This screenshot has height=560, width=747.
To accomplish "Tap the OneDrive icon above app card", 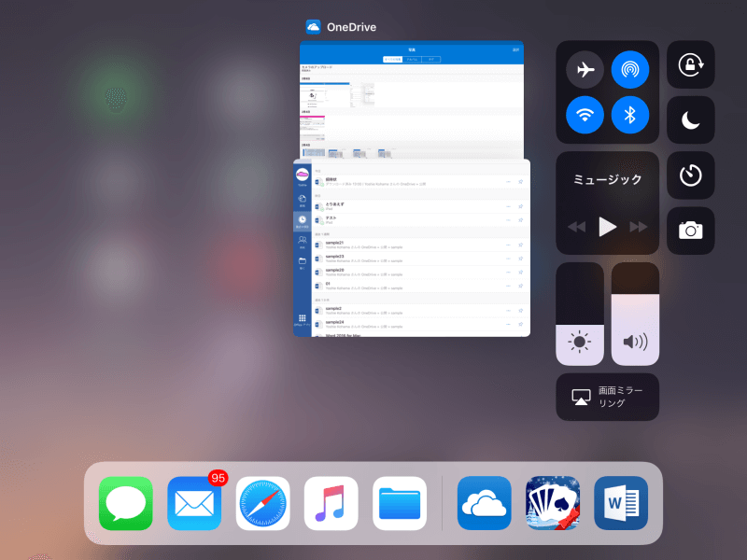I will coord(313,27).
